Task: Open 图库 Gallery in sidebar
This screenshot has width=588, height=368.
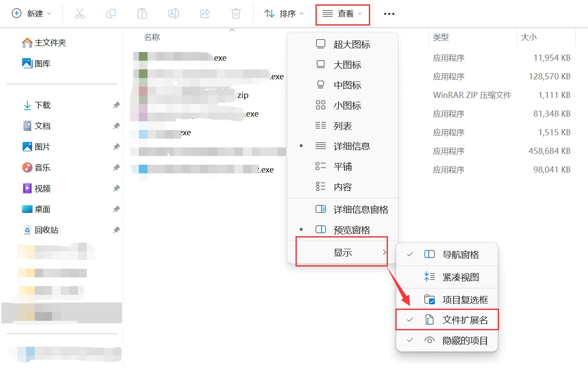Action: pyautogui.click(x=36, y=63)
